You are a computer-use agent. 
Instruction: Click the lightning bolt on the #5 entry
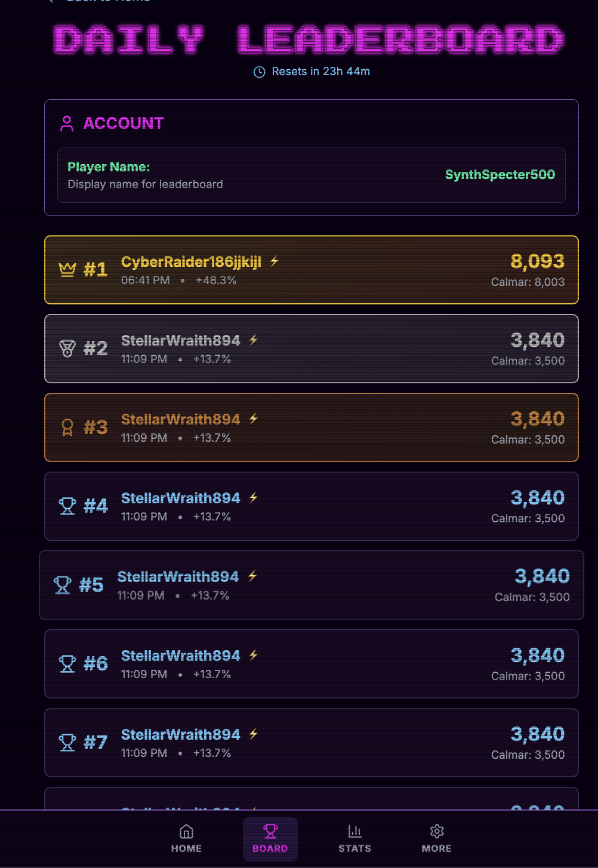click(253, 576)
